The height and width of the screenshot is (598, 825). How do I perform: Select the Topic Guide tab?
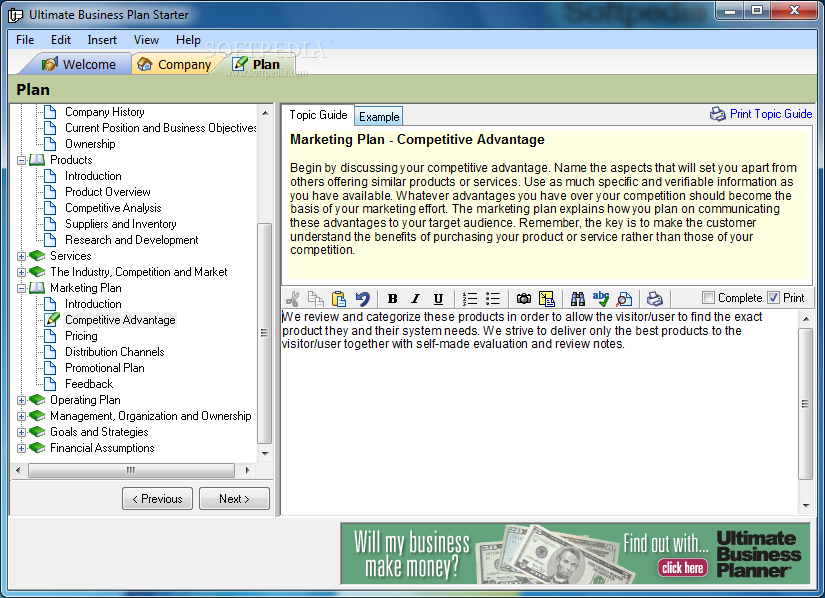point(318,115)
